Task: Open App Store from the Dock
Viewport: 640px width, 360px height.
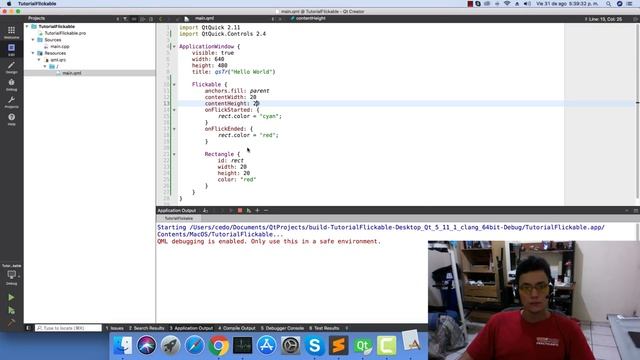Action: click(x=267, y=346)
